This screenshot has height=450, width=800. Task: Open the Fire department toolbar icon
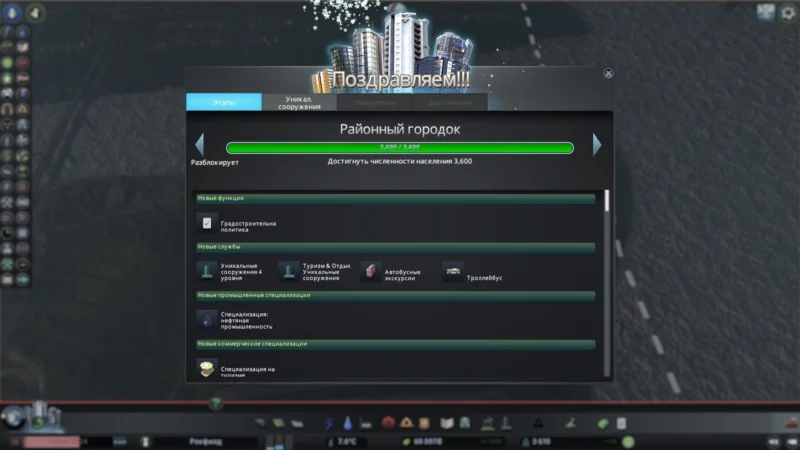(406, 423)
